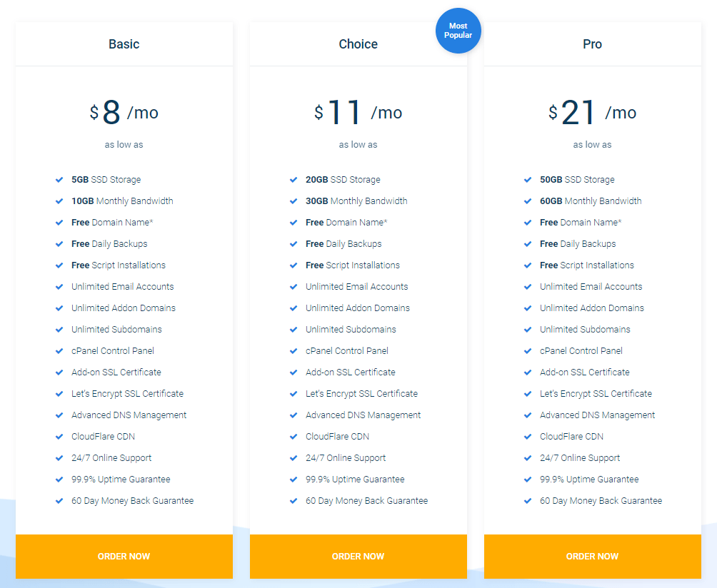Click checkmark beside Basic Free Domain Name

click(59, 223)
